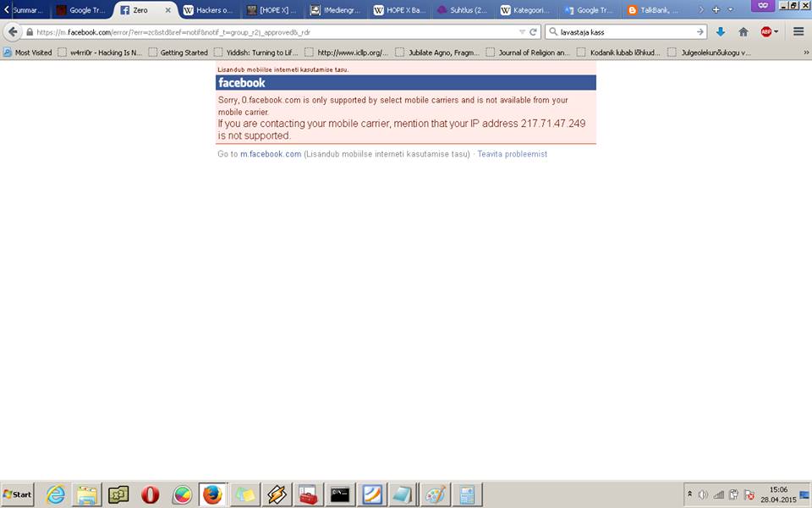This screenshot has width=812, height=508.
Task: Open Command Prompt from taskbar
Action: 340,494
